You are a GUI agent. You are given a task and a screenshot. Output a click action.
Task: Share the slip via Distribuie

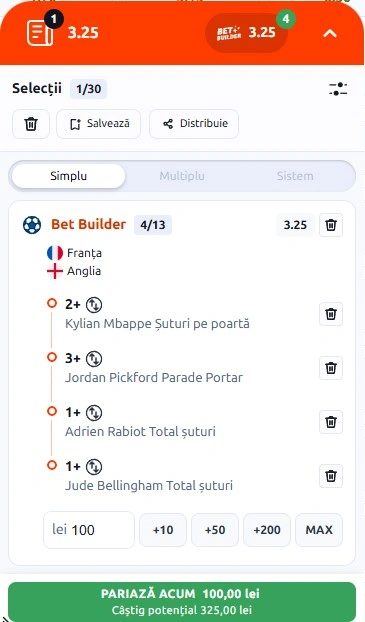point(194,124)
